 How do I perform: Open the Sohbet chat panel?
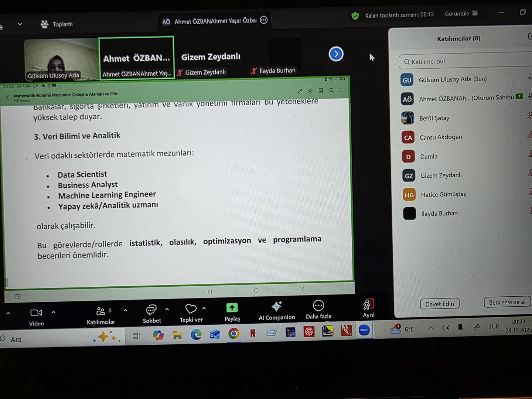[x=151, y=310]
